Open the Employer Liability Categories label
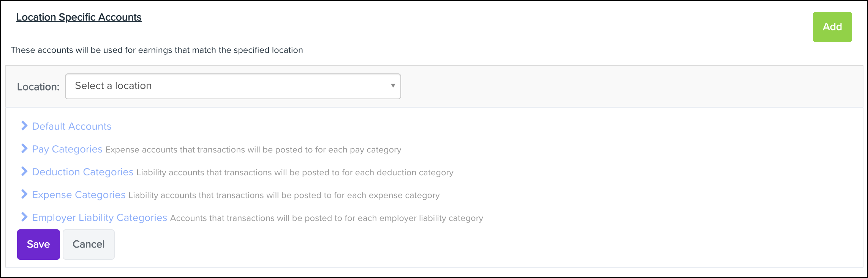The height and width of the screenshot is (278, 868). pos(100,218)
